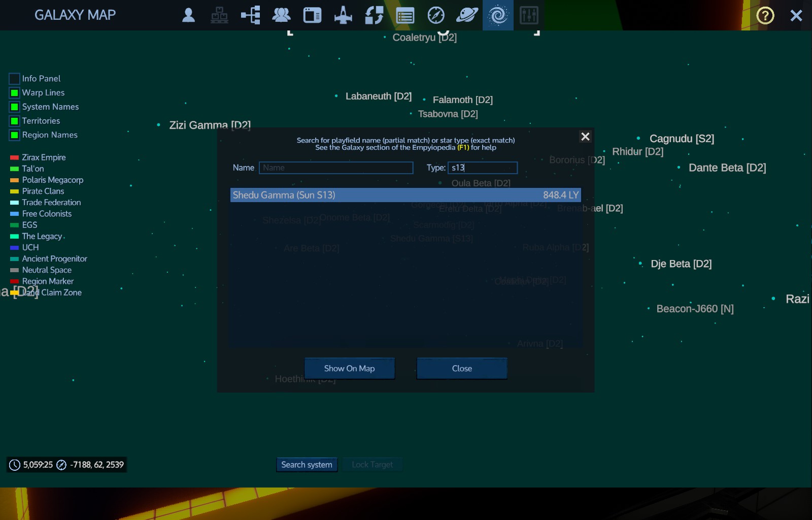Image resolution: width=812 pixels, height=520 pixels.
Task: Open the rotating squares exchange icon
Action: [x=374, y=15]
